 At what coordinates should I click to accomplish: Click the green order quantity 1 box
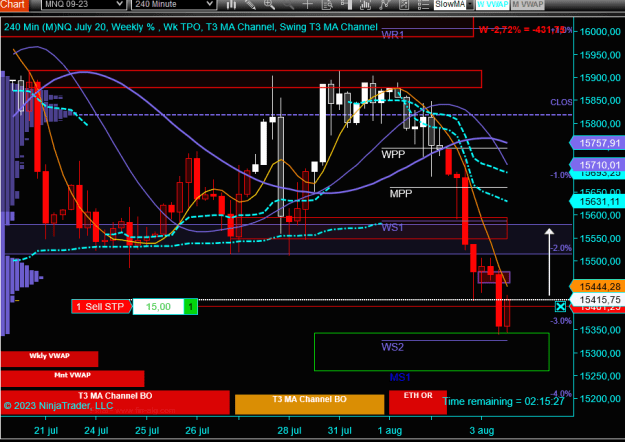(191, 306)
